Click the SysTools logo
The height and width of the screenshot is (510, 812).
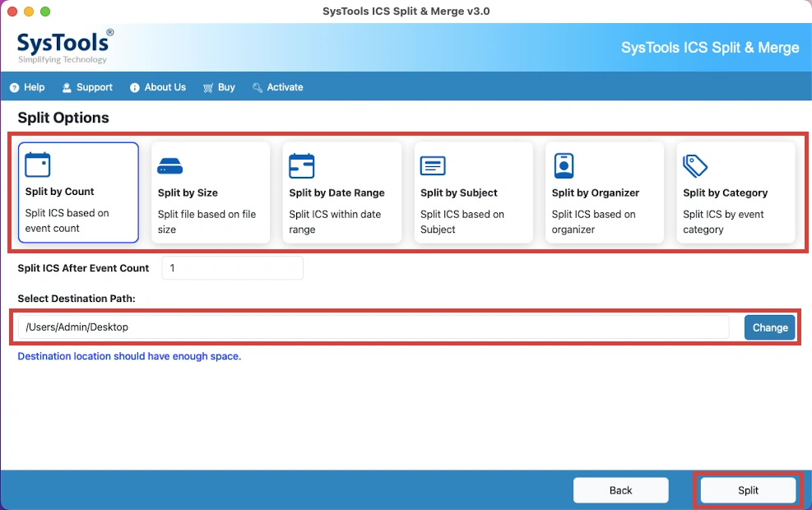coord(65,46)
